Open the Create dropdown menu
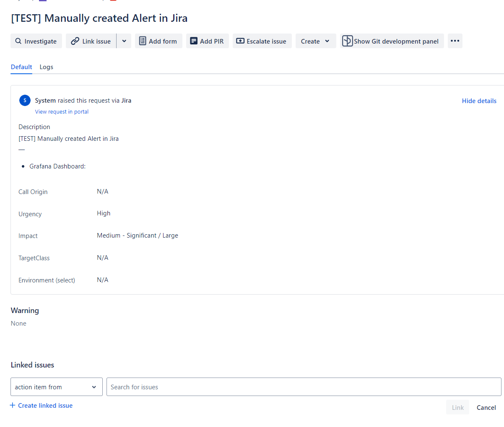The image size is (504, 427). [x=316, y=41]
